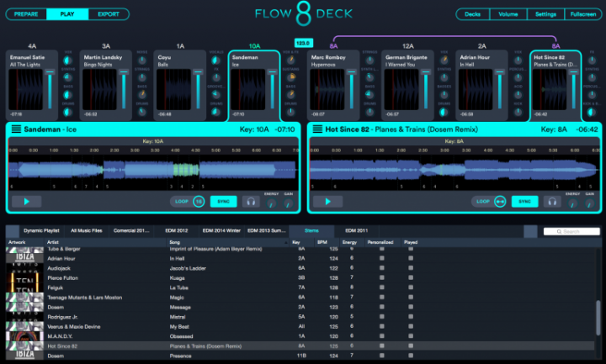This screenshot has width=606, height=364.
Task: Sort the list by Song column
Action: (228, 242)
